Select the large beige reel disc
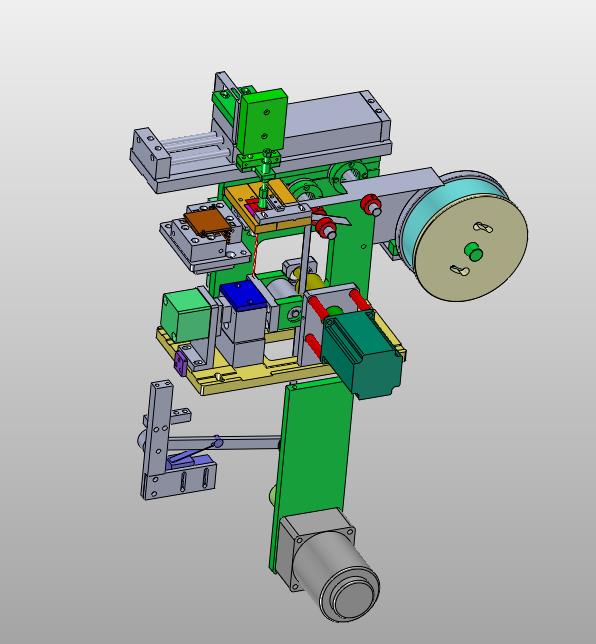The height and width of the screenshot is (644, 596). [x=471, y=248]
